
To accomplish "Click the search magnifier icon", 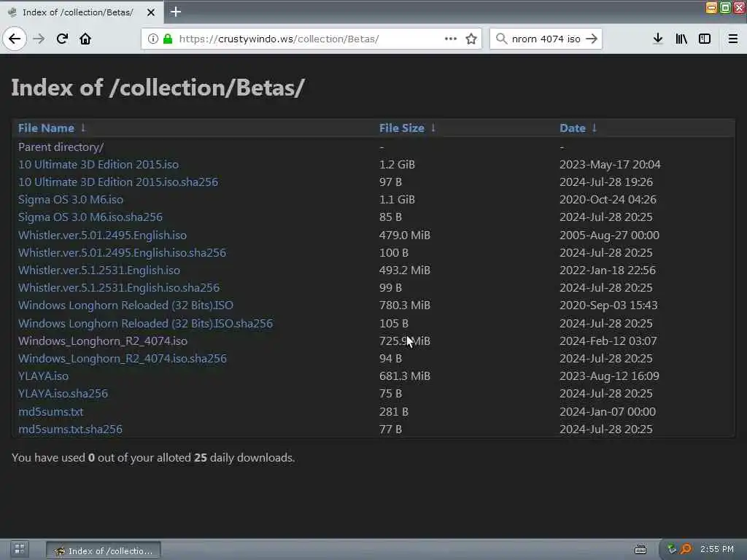I will [x=501, y=39].
